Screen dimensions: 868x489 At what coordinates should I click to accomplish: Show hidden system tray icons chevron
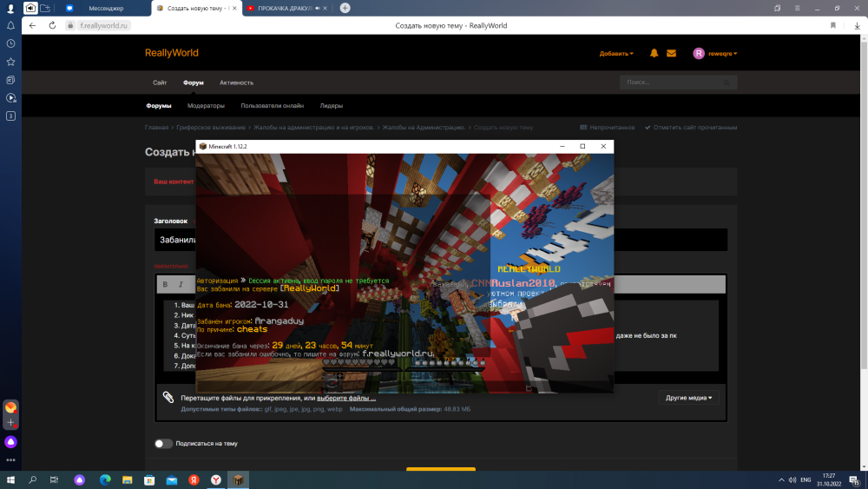click(781, 479)
